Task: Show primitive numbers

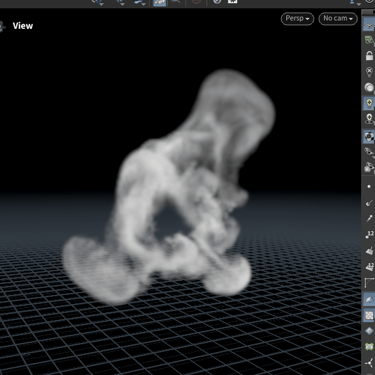Action: [x=369, y=267]
